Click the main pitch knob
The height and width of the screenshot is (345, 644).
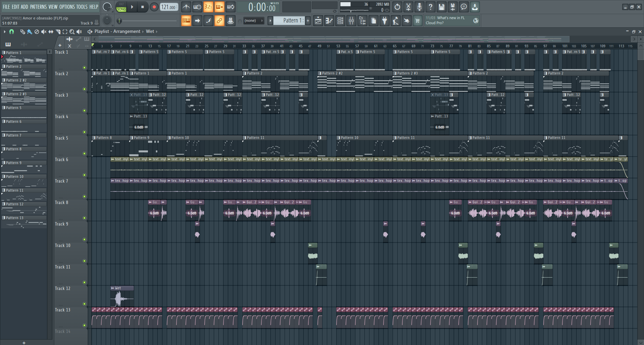[107, 20]
